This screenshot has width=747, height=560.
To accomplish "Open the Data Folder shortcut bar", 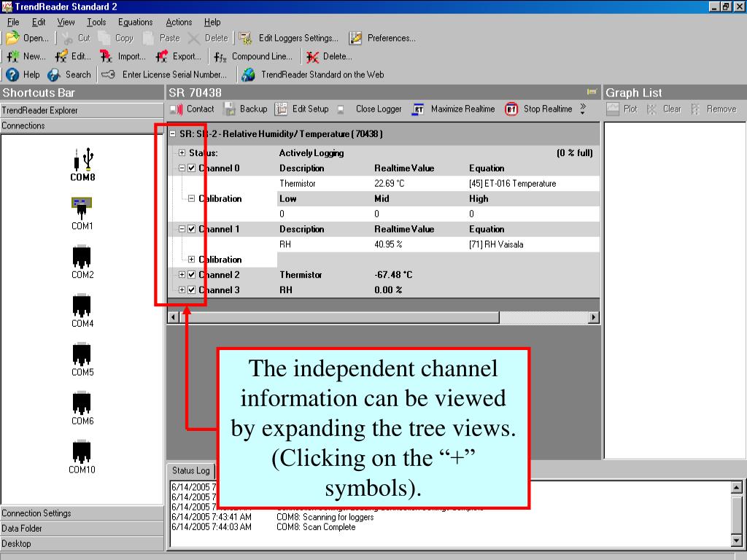I will (x=82, y=529).
